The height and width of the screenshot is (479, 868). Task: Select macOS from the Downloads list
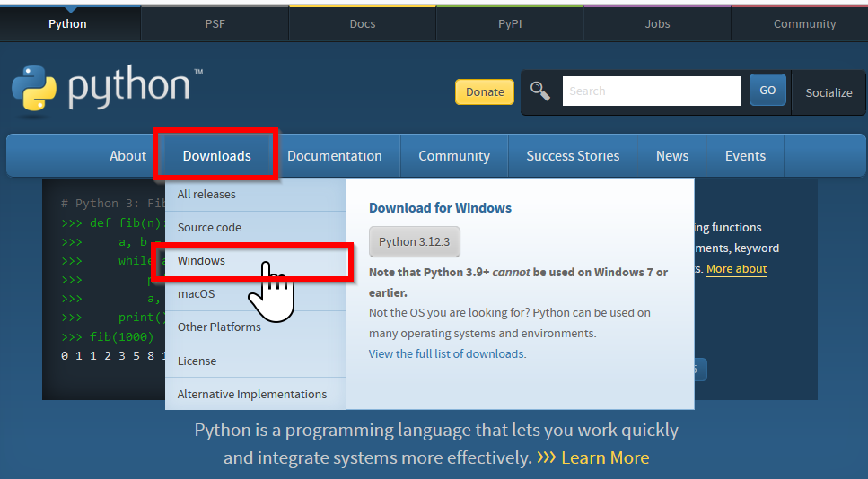tap(196, 294)
